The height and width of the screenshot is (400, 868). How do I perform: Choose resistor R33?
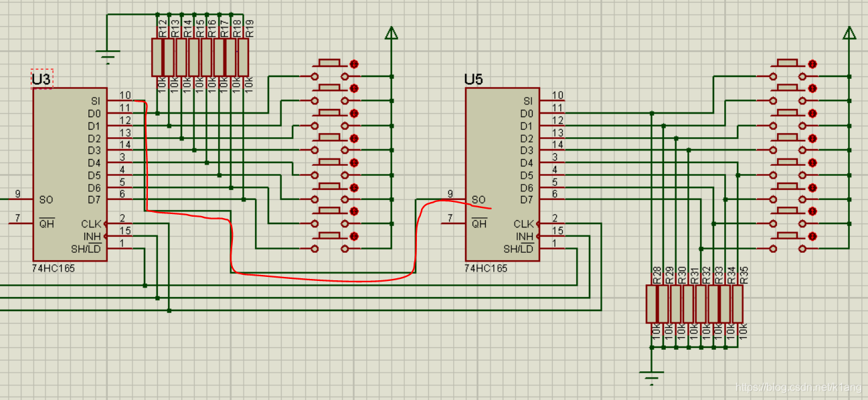click(x=713, y=304)
